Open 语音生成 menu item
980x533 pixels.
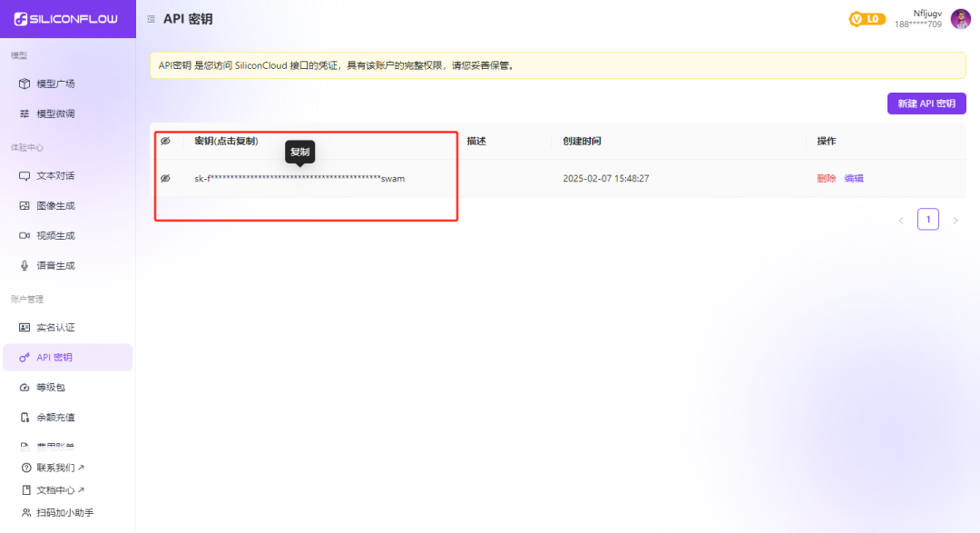coord(67,265)
